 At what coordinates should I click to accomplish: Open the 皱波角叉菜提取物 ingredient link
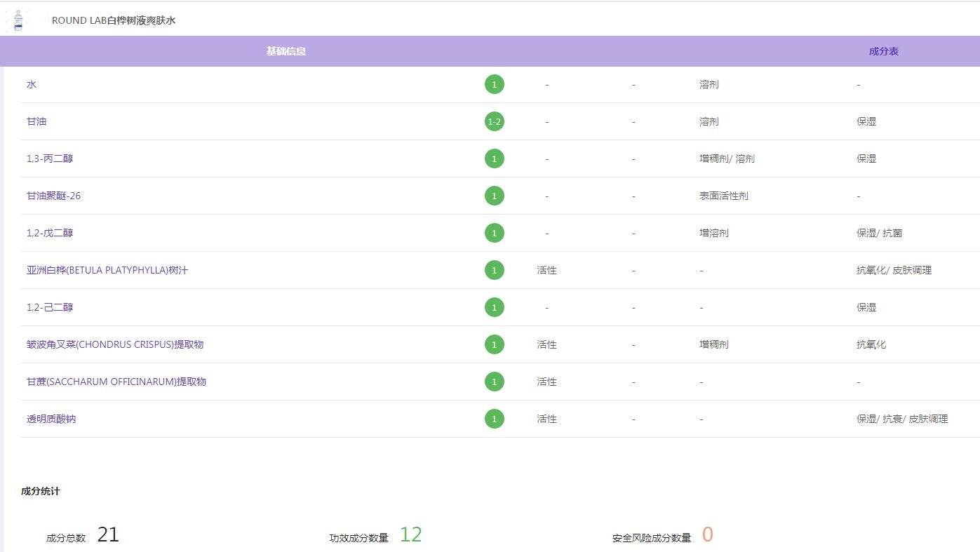(115, 344)
